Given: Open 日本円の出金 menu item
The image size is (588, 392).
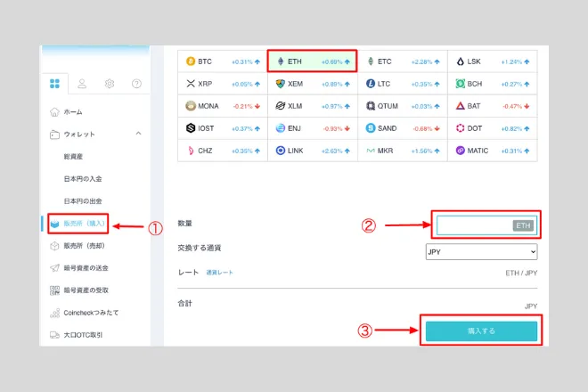Looking at the screenshot, I should click(x=83, y=201).
